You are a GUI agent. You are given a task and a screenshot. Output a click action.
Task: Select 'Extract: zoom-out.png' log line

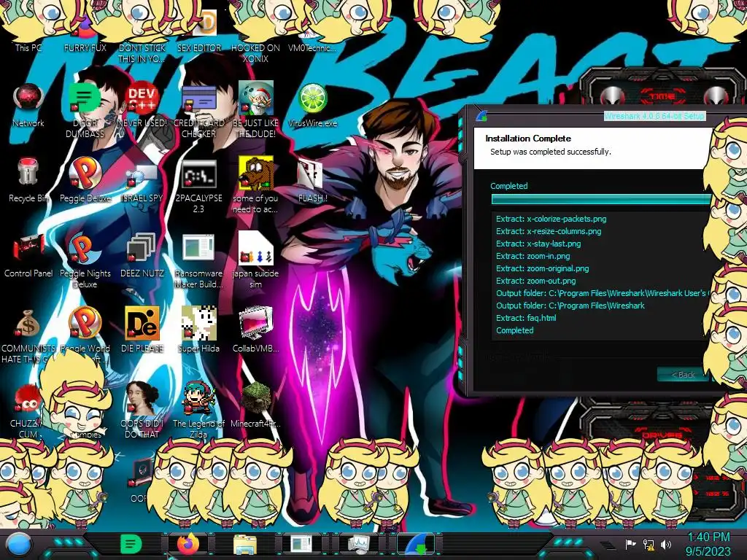click(x=535, y=281)
